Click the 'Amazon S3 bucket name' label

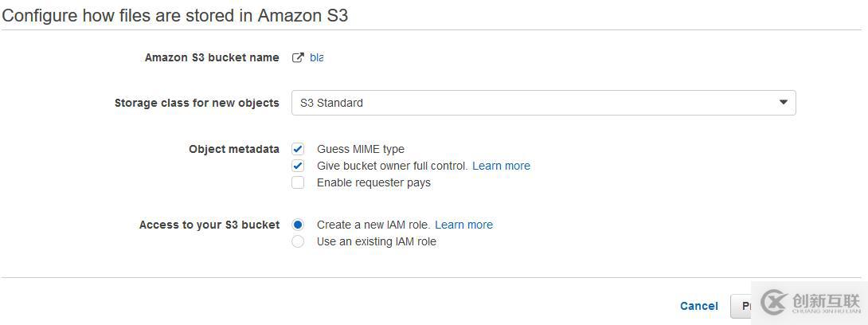212,57
